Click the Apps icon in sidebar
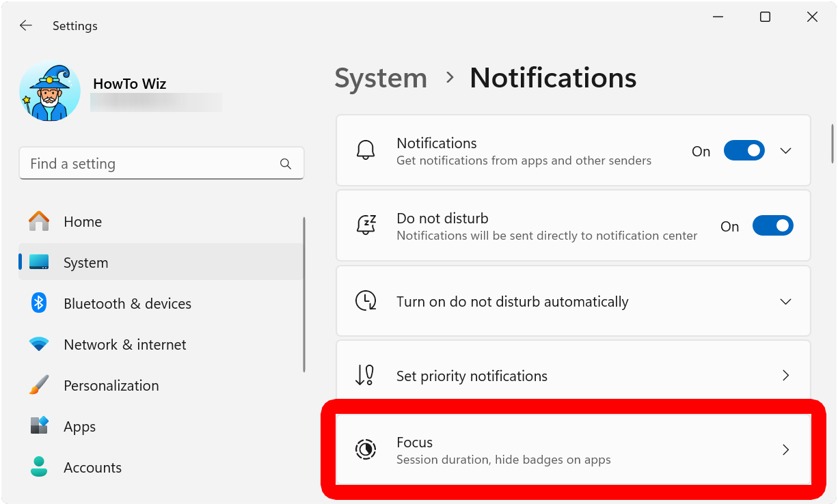838x504 pixels. coord(39,426)
